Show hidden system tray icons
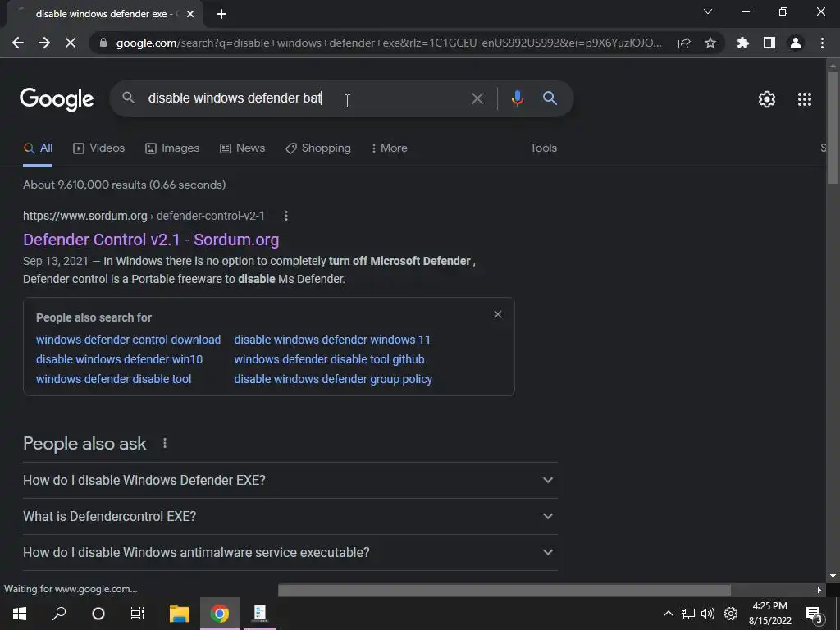 tap(668, 614)
